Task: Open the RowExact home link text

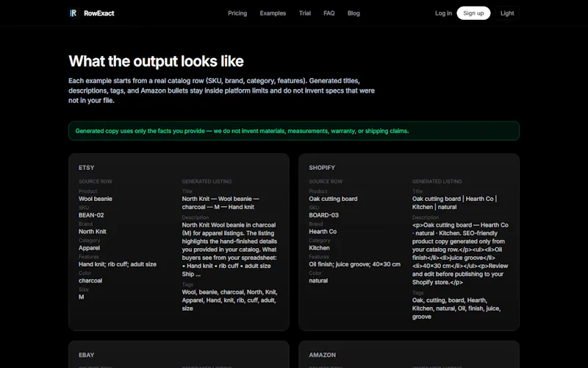Action: coord(99,13)
